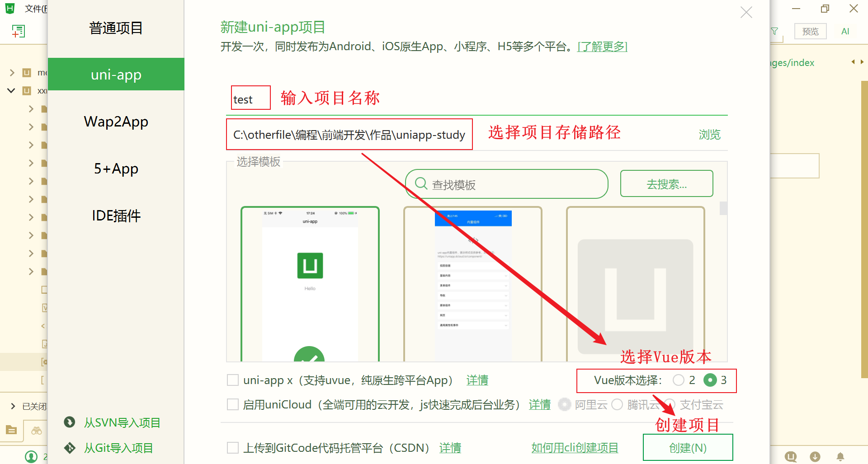Click the HBuilderX editor vertical scrollbar

(x=864, y=230)
